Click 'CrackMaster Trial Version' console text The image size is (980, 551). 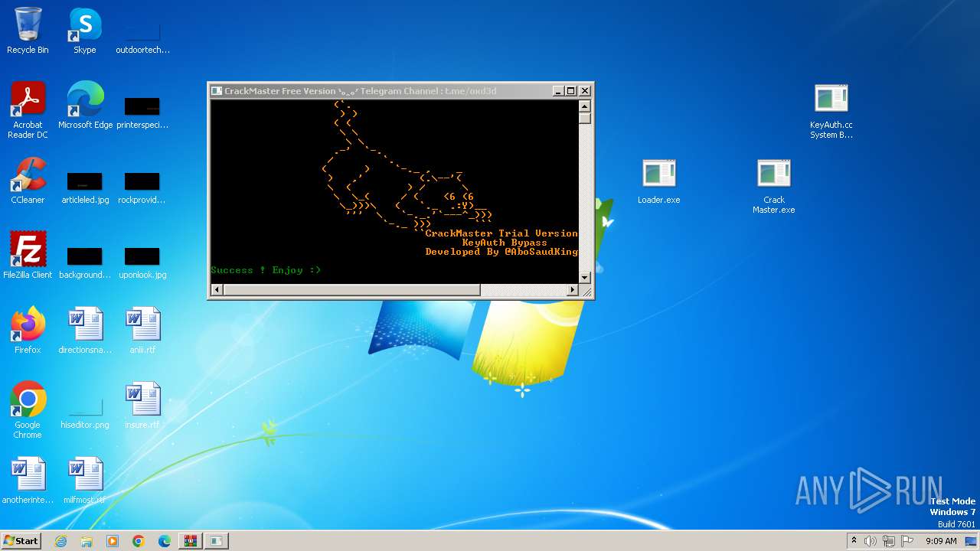point(501,233)
